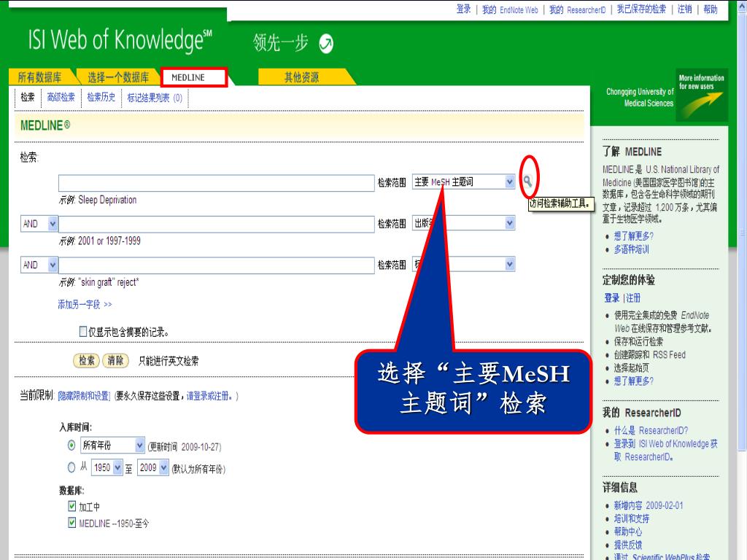Click the ISI Web of Knowledge logo
The height and width of the screenshot is (560, 747).
[120, 40]
